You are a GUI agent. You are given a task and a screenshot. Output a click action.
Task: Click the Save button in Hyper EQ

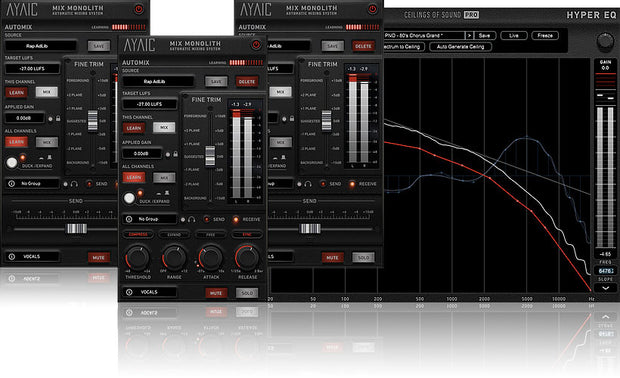[x=484, y=36]
